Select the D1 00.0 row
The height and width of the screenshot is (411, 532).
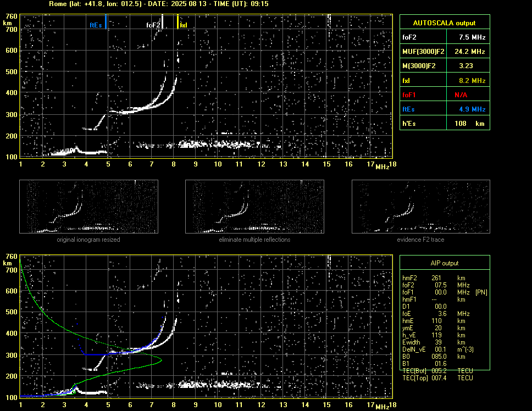[424, 307]
